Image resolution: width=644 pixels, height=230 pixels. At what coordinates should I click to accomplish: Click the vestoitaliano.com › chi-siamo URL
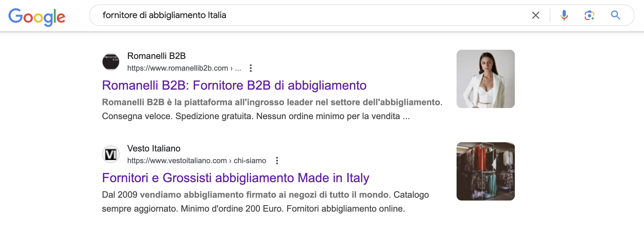coord(197,161)
